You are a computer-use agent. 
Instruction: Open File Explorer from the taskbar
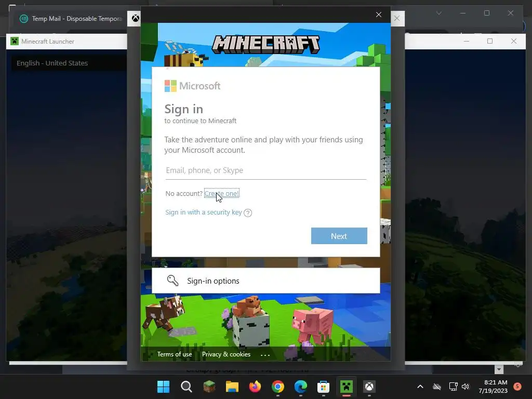(232, 387)
